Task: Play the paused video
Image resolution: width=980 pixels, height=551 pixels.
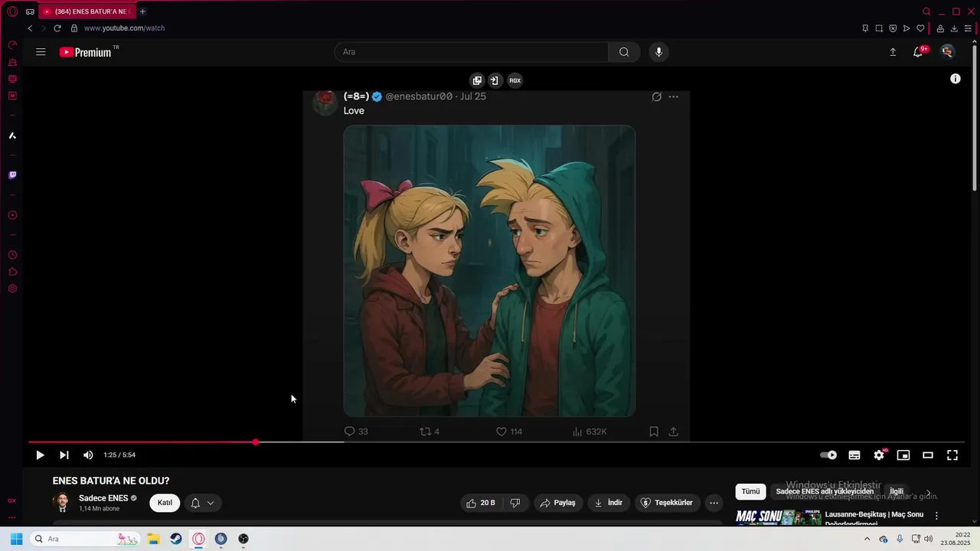Action: 40,455
